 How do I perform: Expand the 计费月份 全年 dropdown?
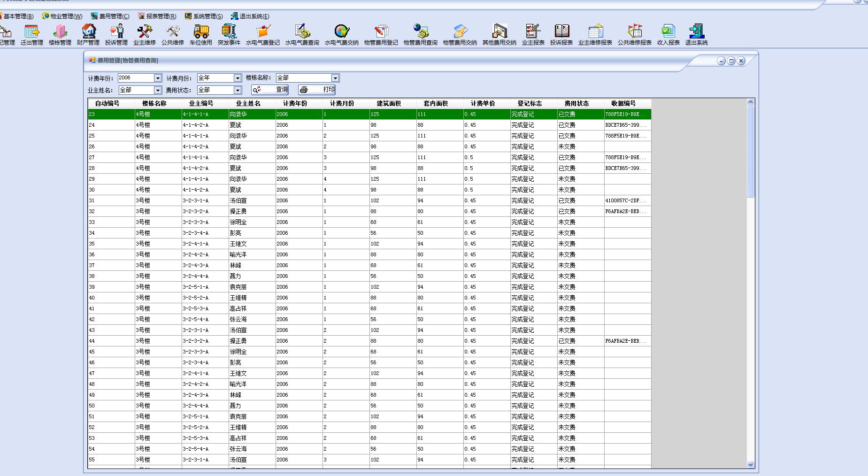pos(238,78)
